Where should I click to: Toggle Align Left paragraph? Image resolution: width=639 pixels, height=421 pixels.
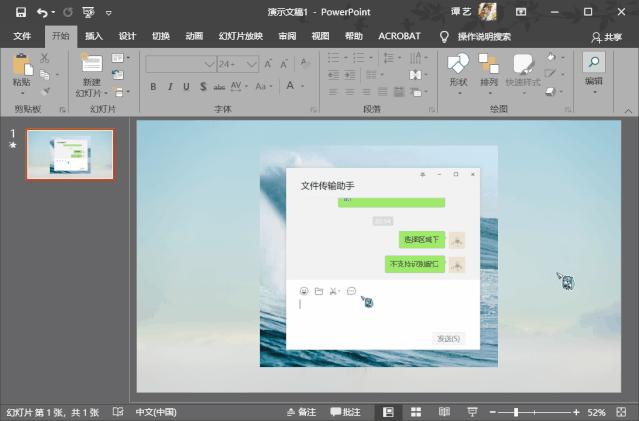333,92
